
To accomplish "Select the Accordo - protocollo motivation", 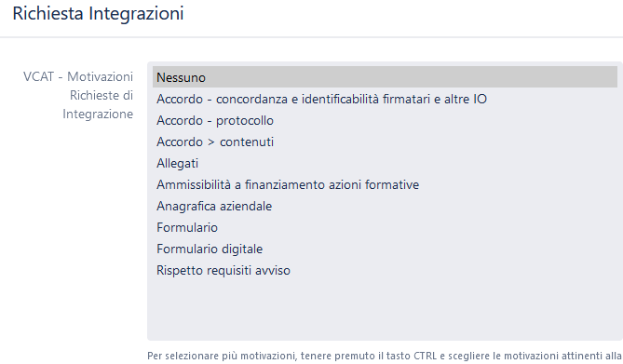I will (x=385, y=120).
